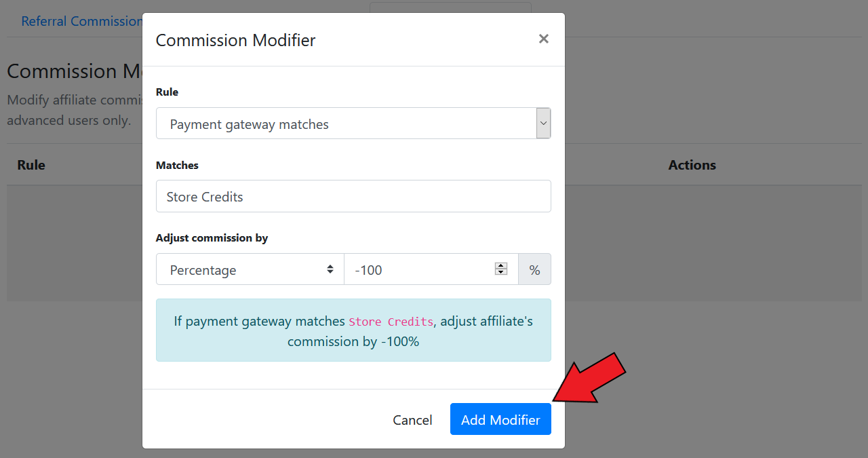Screen dimensions: 868x458
Task: Click the Commission Modifier dialog title
Action: [235, 40]
